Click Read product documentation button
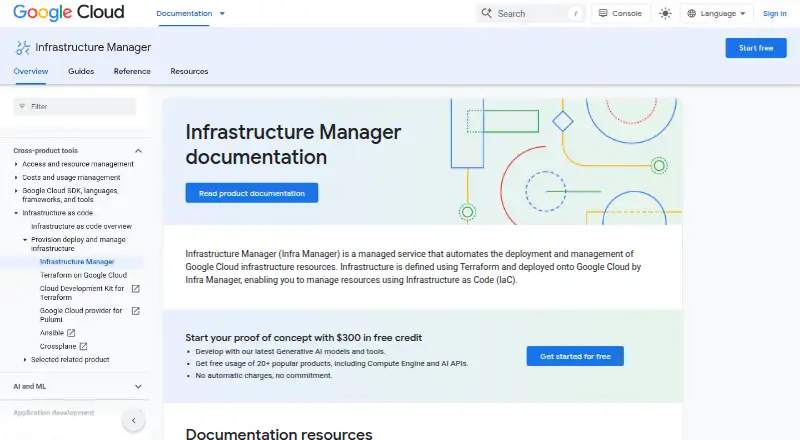Screen dimensions: 800x440 click(x=252, y=193)
